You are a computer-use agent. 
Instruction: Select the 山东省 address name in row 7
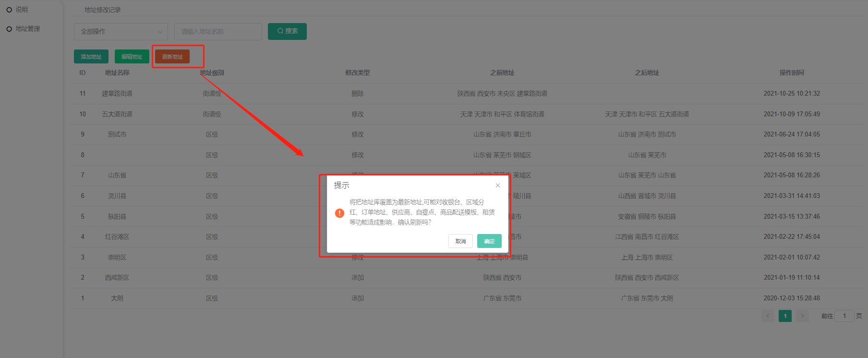tap(117, 175)
